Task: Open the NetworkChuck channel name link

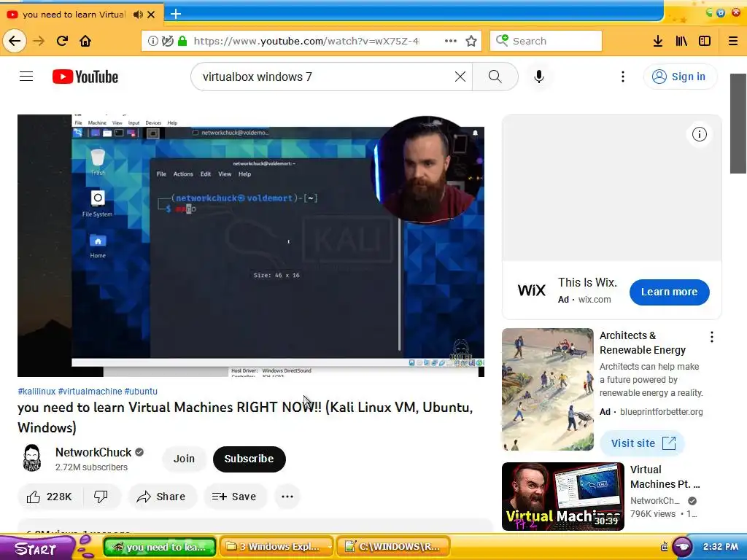Action: [93, 452]
